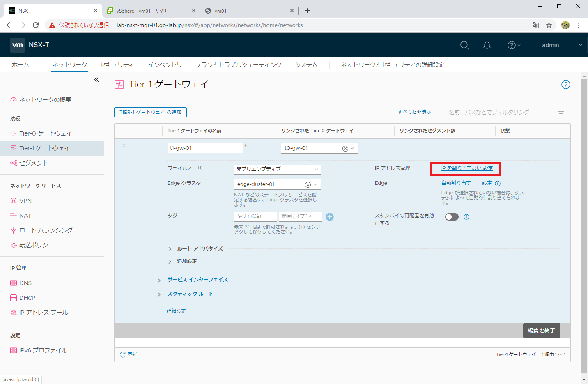Image resolution: width=588 pixels, height=384 pixels.
Task: Toggle standby relocation switch
Action: pyautogui.click(x=452, y=217)
